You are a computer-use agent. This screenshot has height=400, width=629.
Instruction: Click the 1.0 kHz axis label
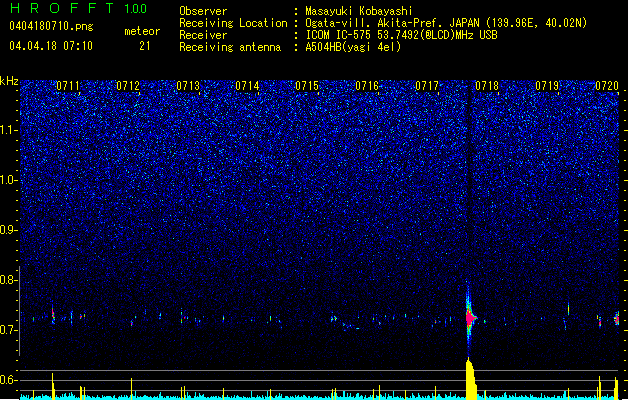[x=9, y=180]
